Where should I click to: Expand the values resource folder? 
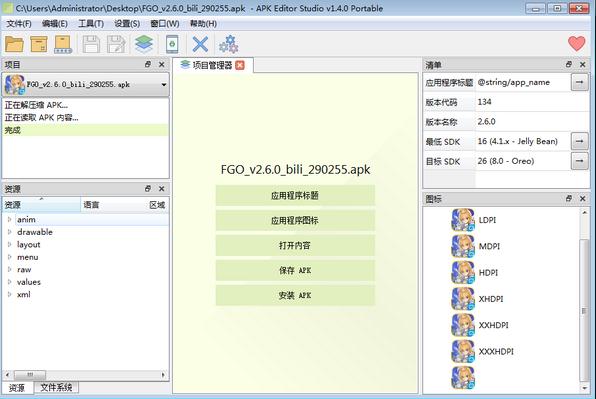(10, 282)
